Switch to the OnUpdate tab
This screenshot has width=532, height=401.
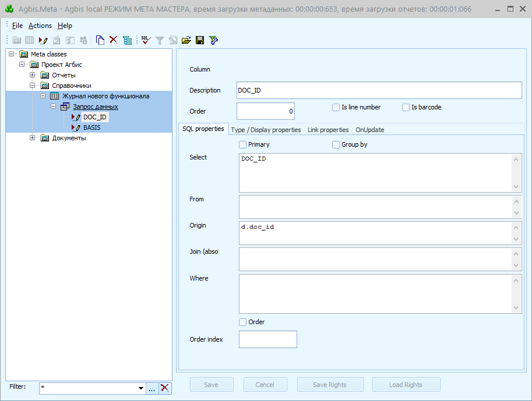370,130
